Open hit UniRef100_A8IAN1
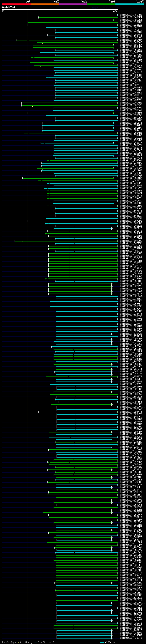 pyautogui.click(x=131, y=15)
